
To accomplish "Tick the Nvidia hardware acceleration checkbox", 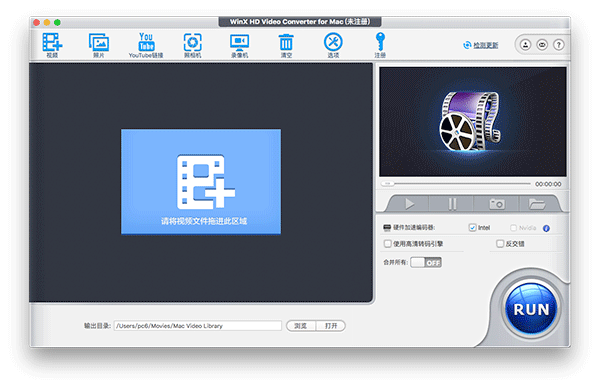I will [513, 228].
